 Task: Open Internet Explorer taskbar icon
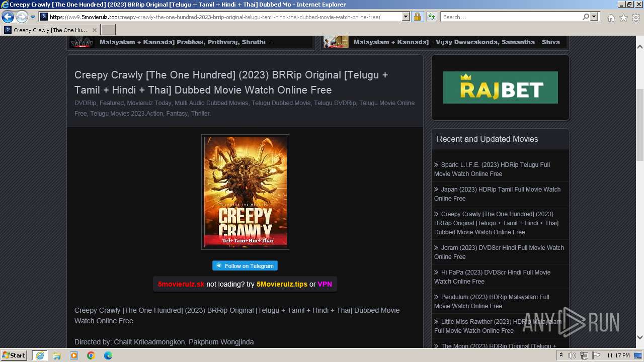coord(39,355)
